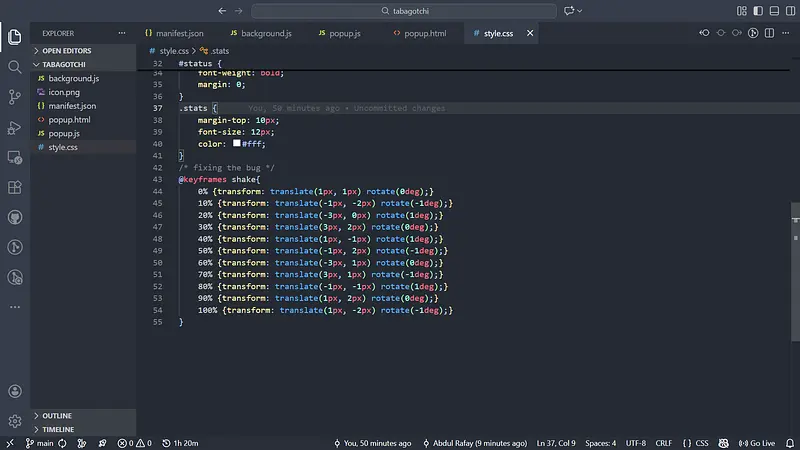Switch to the manifest.json tab
This screenshot has height=450, width=800.
pos(179,33)
